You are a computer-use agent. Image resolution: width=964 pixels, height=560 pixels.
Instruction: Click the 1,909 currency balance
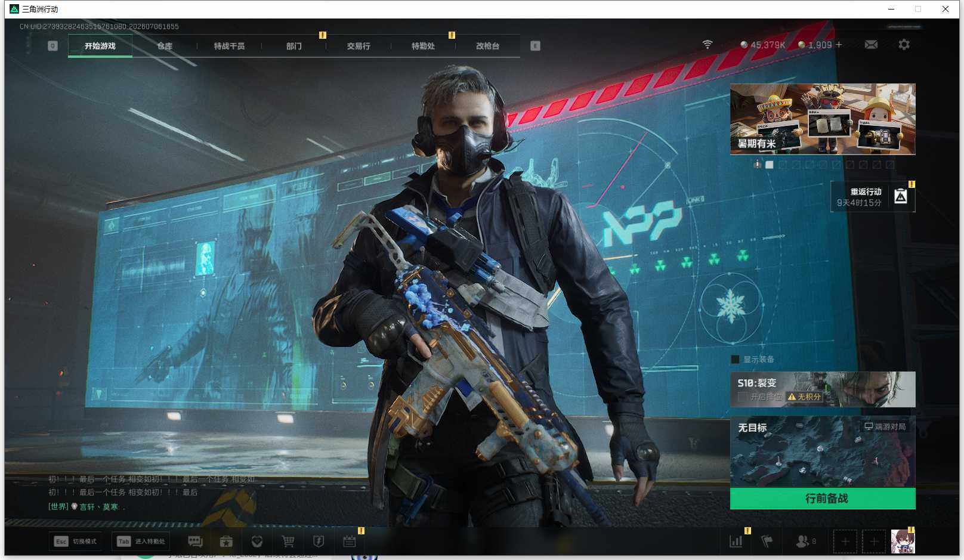coord(815,45)
